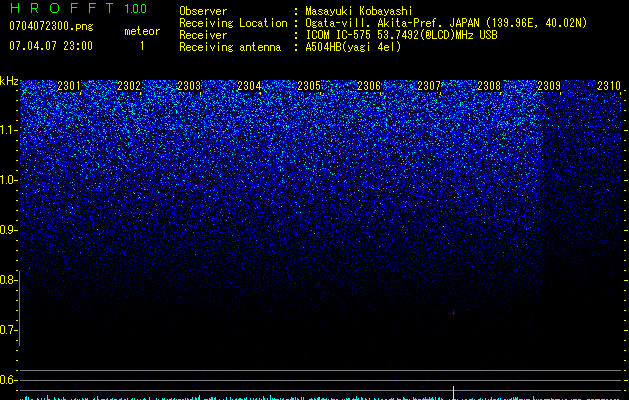629x400 pixels.
Task: Click the 0.9 frequency axis label
Action: coord(8,230)
